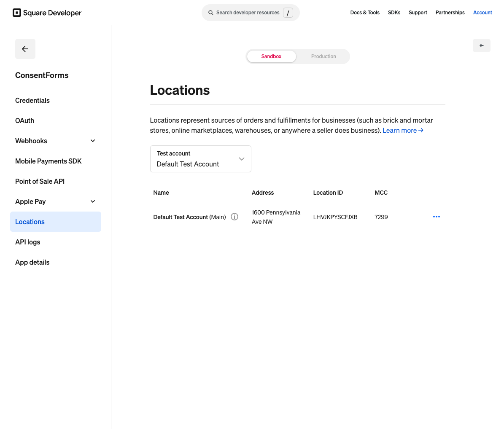Viewport: 504px width, 429px height.
Task: Click the Address column header
Action: point(263,193)
